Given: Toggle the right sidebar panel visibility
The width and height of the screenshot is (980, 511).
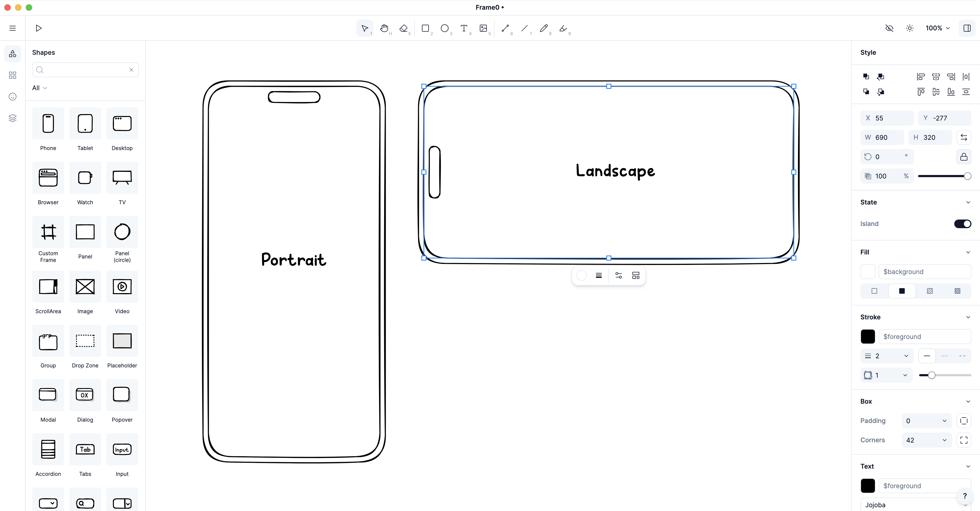Looking at the screenshot, I should pyautogui.click(x=967, y=28).
